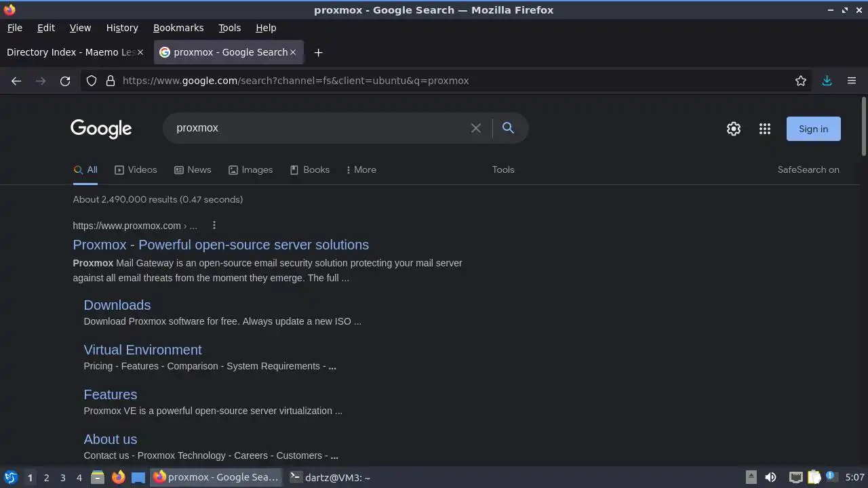Switch to the Directory Index - Maemo tab
This screenshot has height=488, width=868.
[75, 52]
